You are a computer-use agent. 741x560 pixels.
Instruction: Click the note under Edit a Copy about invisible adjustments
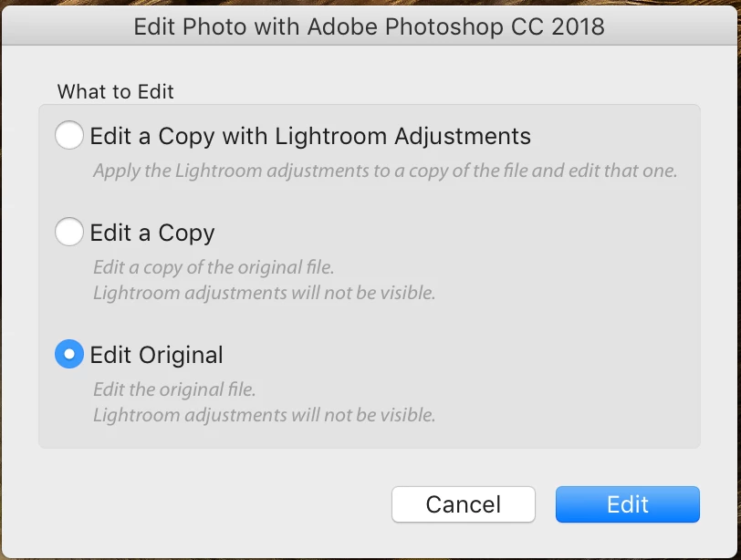point(264,294)
